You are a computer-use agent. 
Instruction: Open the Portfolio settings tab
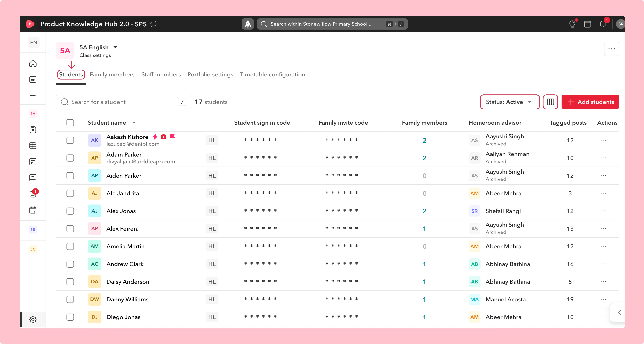210,75
